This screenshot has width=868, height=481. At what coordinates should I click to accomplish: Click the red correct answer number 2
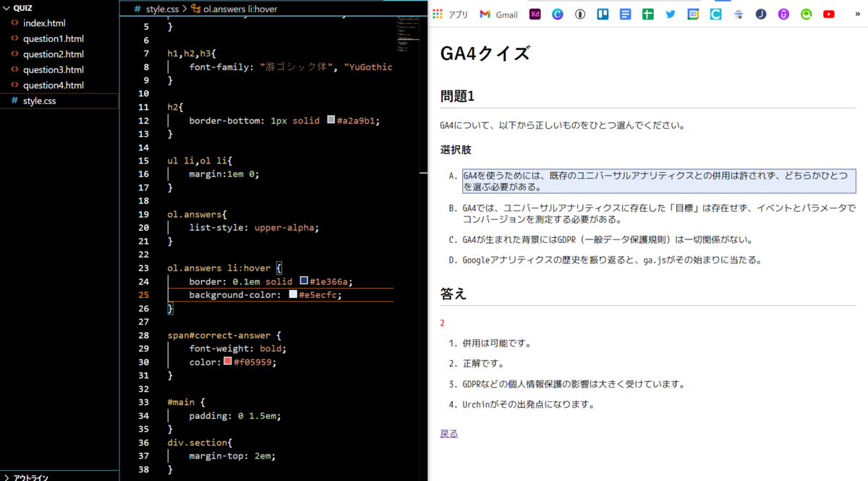[442, 323]
